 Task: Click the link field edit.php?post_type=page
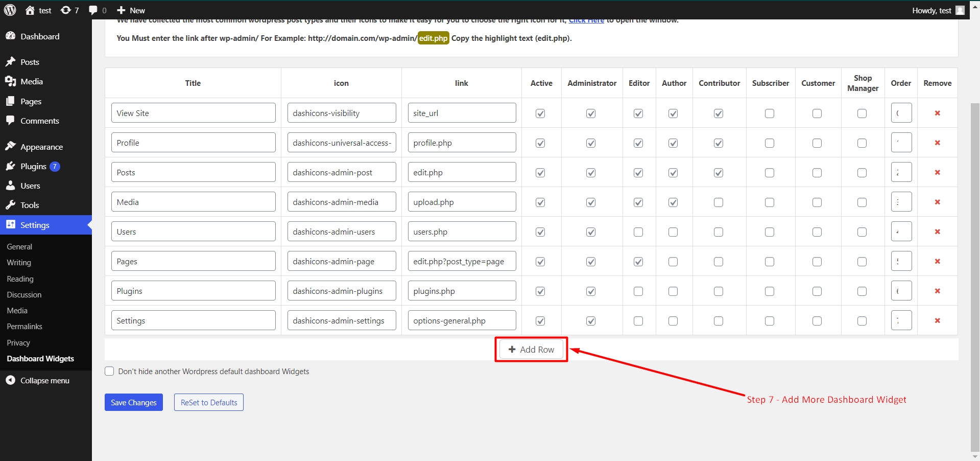click(x=462, y=261)
